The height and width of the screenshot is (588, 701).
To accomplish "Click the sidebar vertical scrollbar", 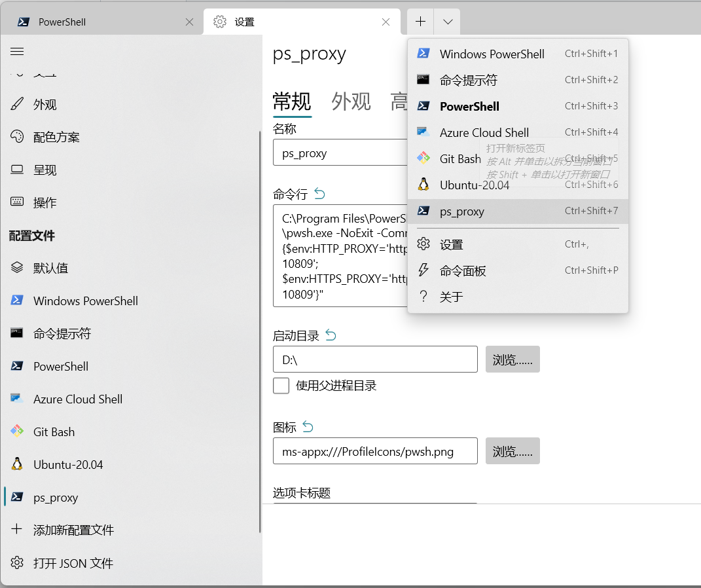I will pos(259,332).
